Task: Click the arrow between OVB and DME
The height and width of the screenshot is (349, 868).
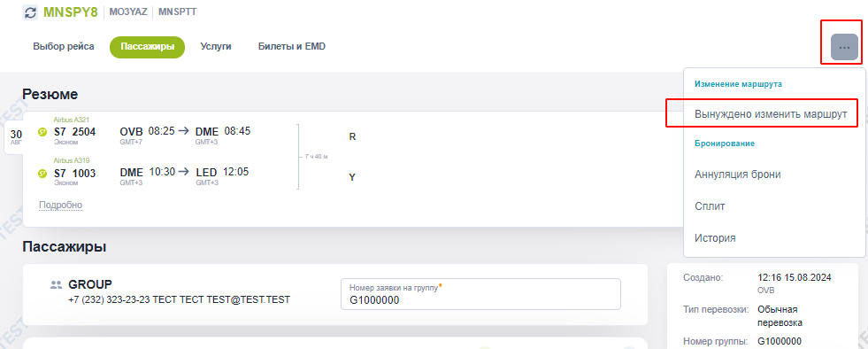Action: (184, 131)
